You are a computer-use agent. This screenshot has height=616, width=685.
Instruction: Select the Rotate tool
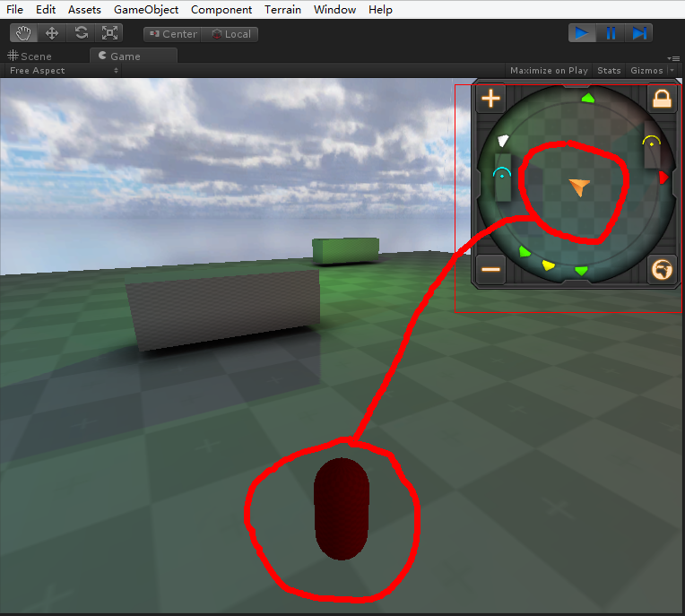82,33
